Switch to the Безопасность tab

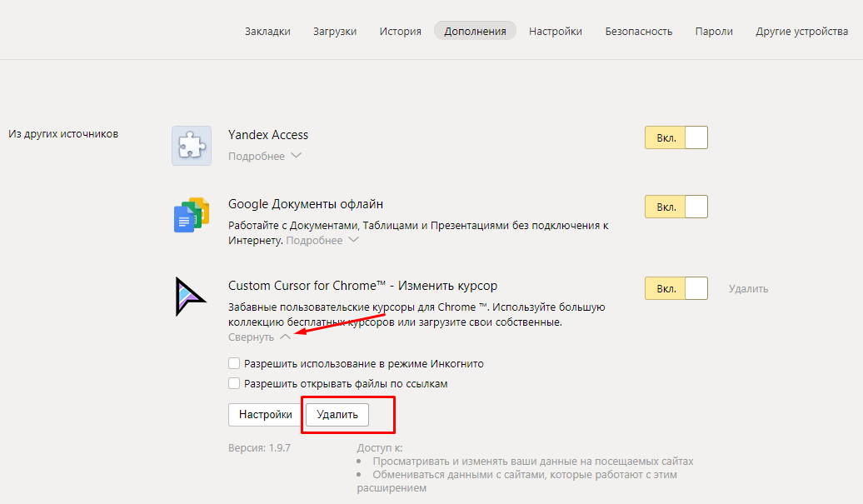click(638, 32)
